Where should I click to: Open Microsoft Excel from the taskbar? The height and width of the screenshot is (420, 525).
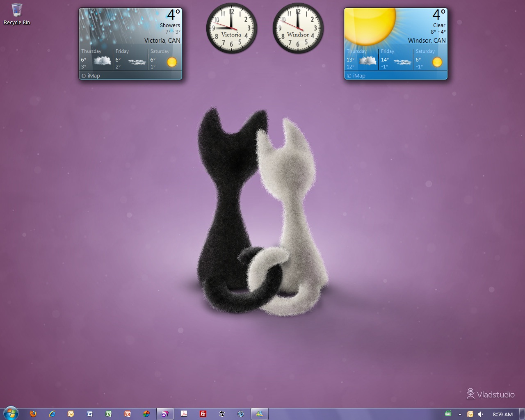108,414
